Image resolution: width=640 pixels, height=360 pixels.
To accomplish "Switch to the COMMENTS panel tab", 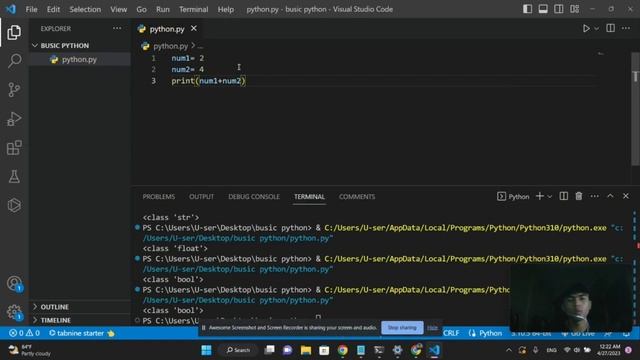I will pyautogui.click(x=357, y=197).
